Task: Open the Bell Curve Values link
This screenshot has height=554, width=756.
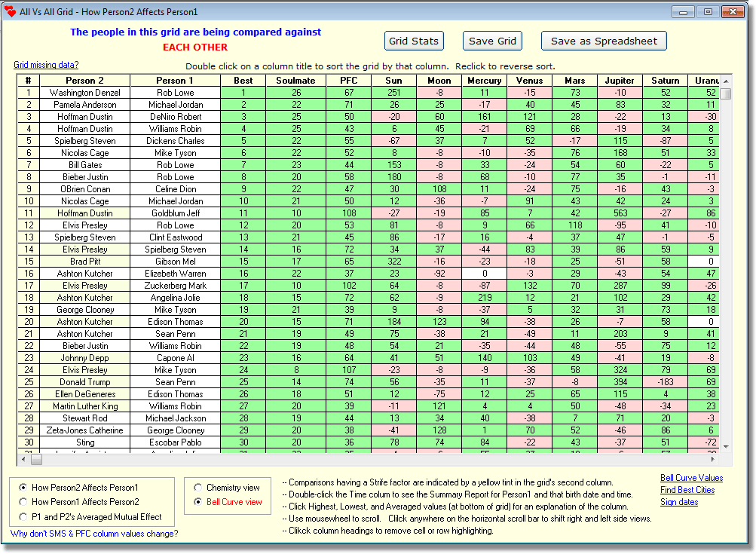Action: click(691, 478)
